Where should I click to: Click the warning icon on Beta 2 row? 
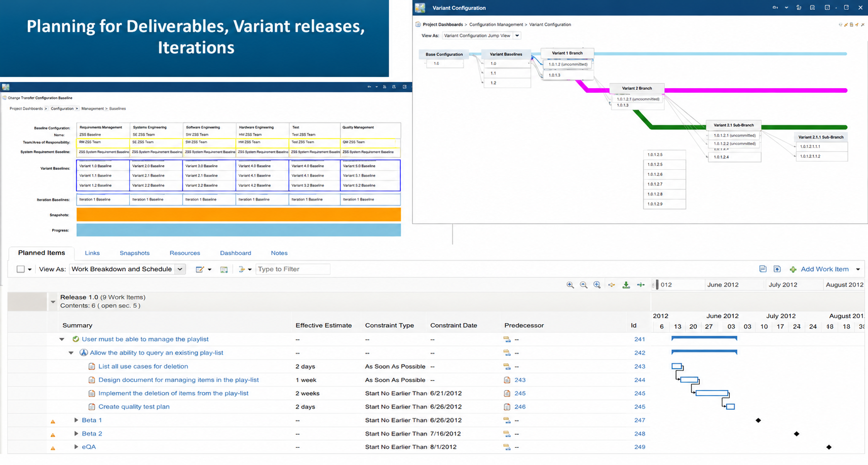pos(53,435)
